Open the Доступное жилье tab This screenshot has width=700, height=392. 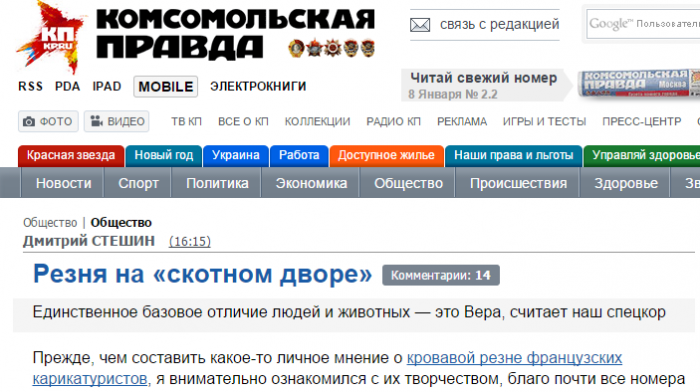386,156
